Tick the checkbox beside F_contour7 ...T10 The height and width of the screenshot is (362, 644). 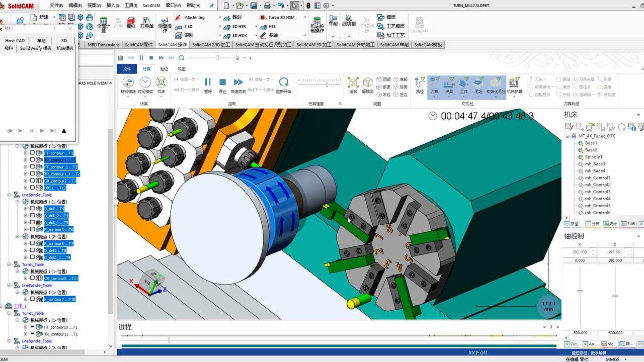point(33,299)
